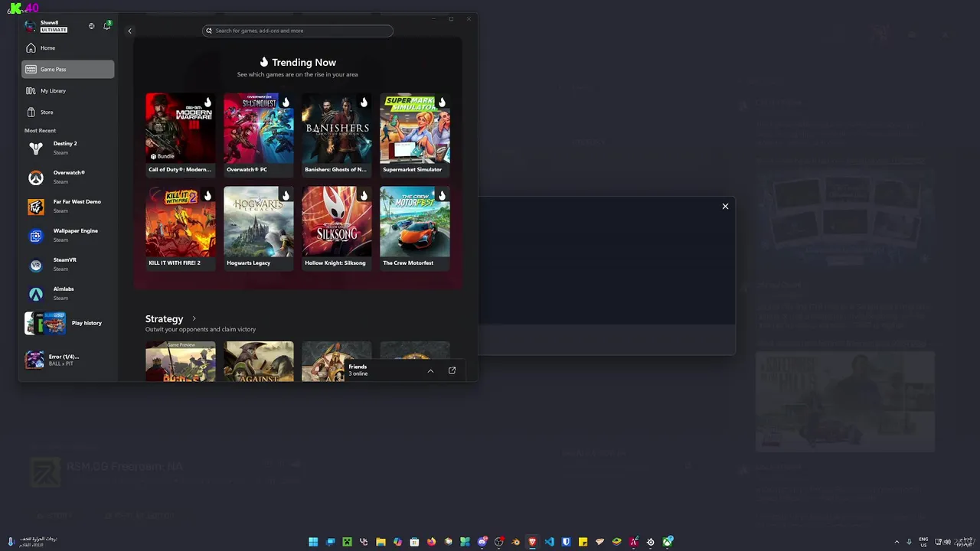The width and height of the screenshot is (980, 551).
Task: Open the Xbox app from the taskbar
Action: 668,542
